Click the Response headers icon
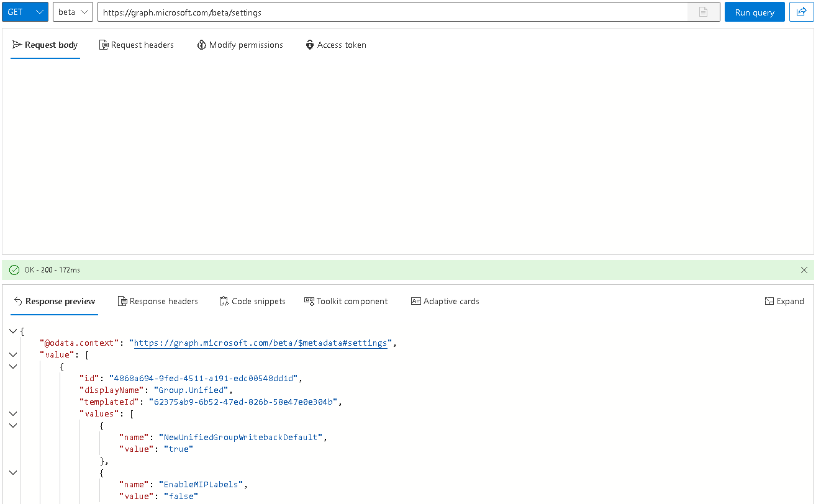The height and width of the screenshot is (504, 821). [x=122, y=301]
